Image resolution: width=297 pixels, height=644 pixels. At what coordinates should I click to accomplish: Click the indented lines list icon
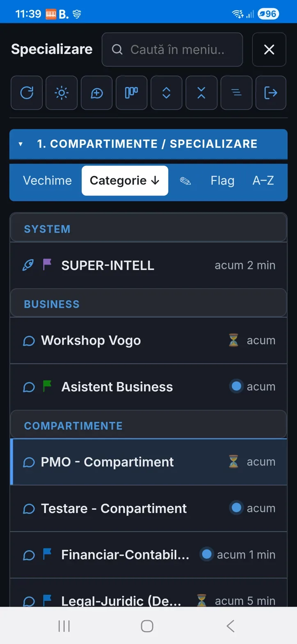coord(236,93)
